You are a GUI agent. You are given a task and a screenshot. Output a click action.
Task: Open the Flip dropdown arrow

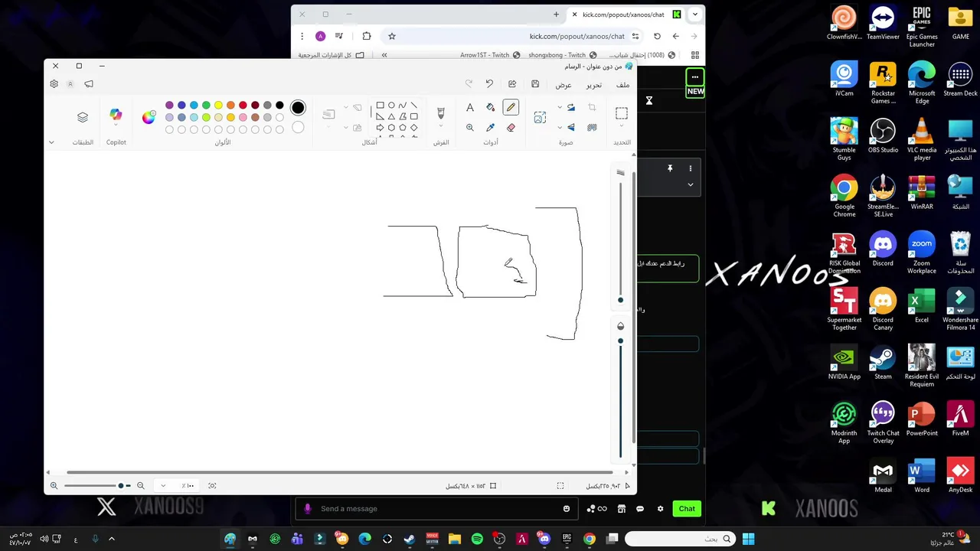560,128
